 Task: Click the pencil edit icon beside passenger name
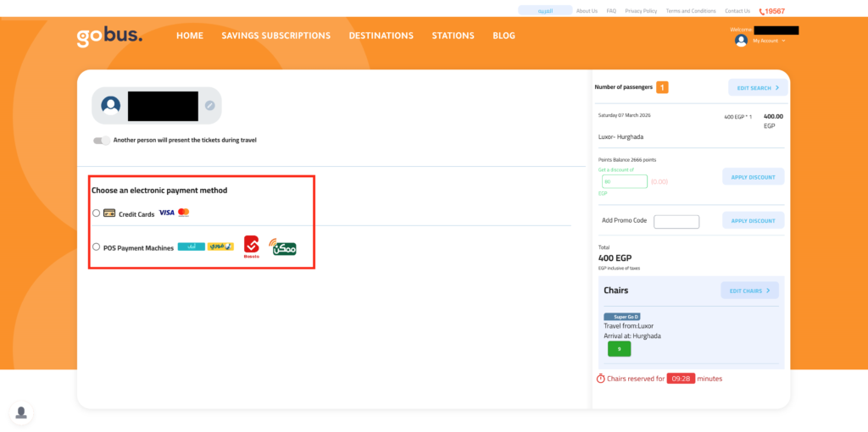tap(210, 106)
